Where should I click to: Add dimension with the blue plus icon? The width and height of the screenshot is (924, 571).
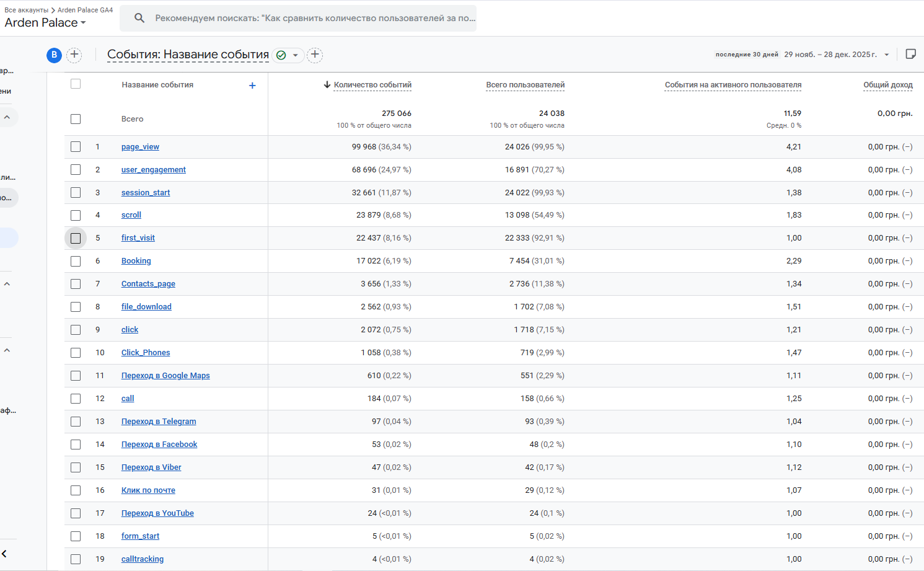[x=252, y=86]
